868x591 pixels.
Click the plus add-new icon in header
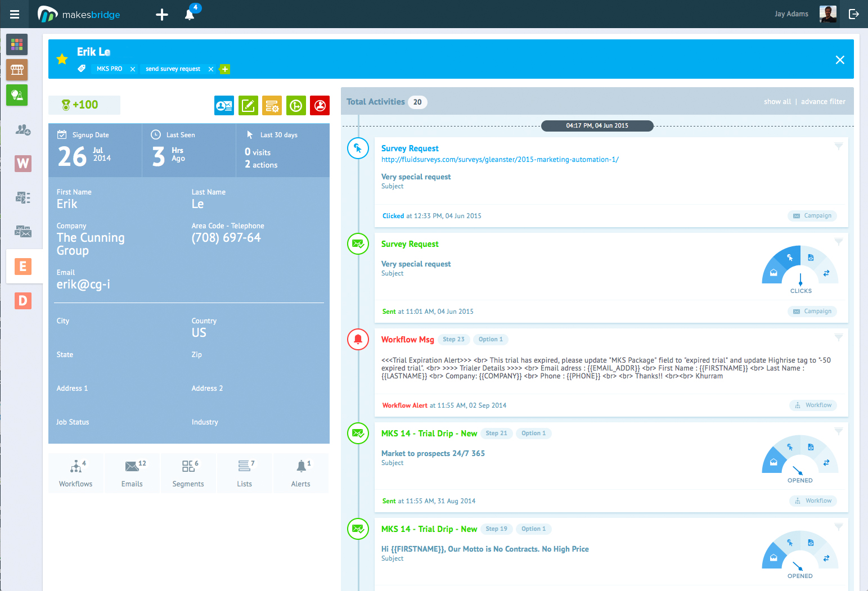coord(162,15)
